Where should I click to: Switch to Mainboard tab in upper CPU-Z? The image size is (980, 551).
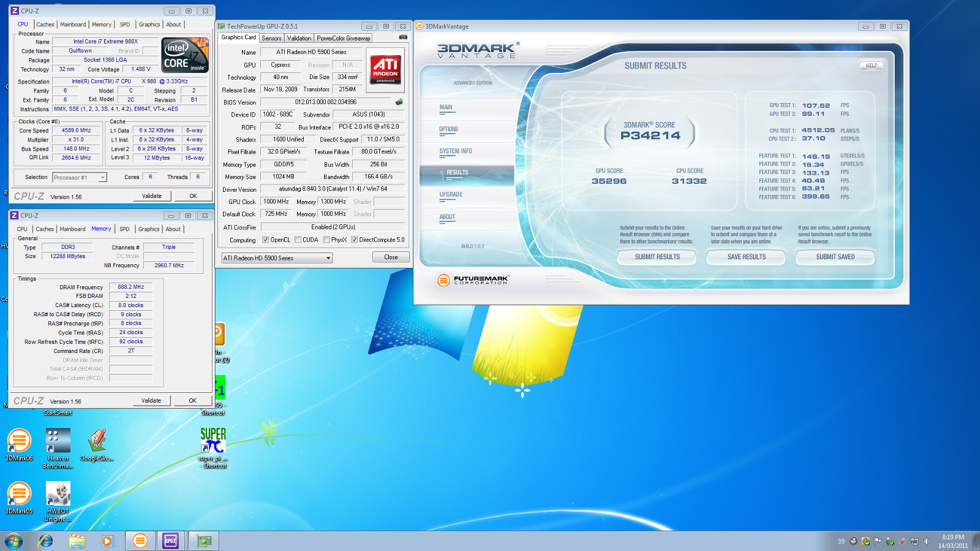(x=73, y=25)
